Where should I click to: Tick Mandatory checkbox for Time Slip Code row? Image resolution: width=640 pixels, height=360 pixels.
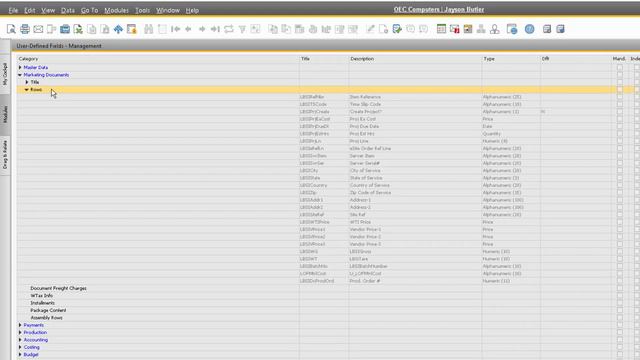(620, 104)
